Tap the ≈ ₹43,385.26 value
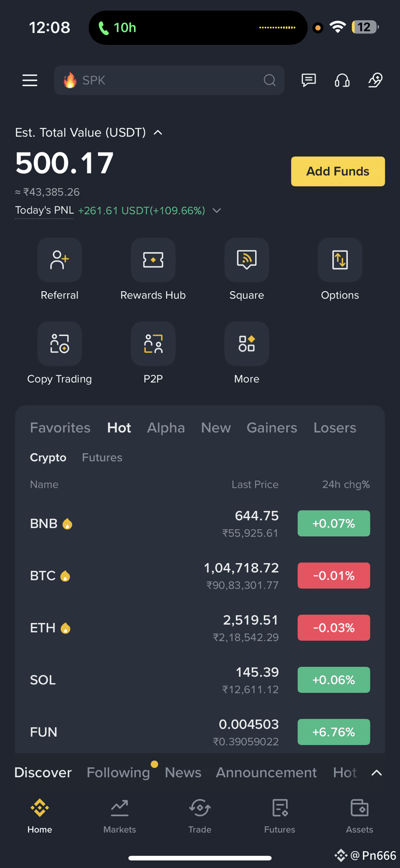 pyautogui.click(x=47, y=192)
